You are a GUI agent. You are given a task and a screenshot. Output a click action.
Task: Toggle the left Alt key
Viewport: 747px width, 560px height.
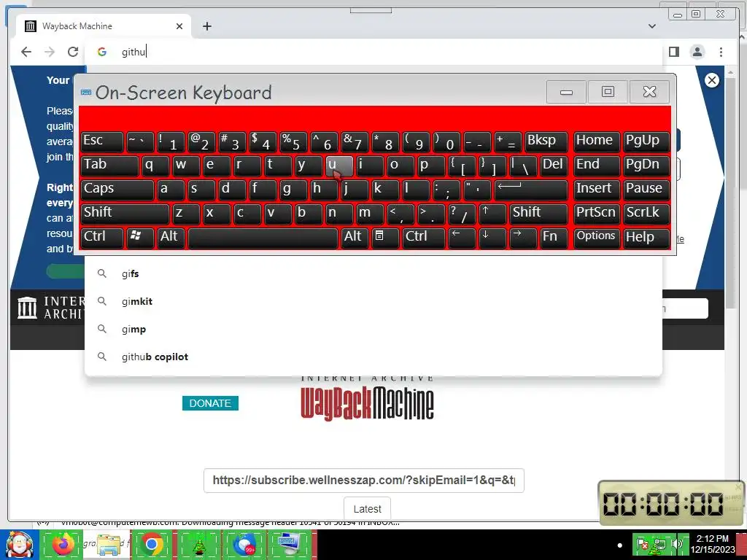(x=171, y=237)
